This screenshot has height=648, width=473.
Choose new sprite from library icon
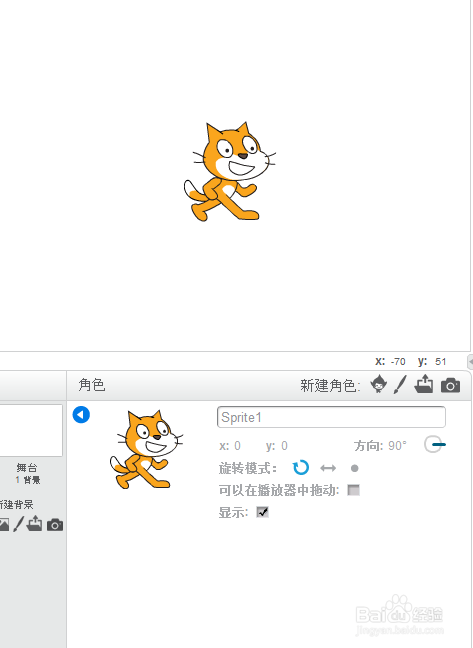tap(378, 384)
